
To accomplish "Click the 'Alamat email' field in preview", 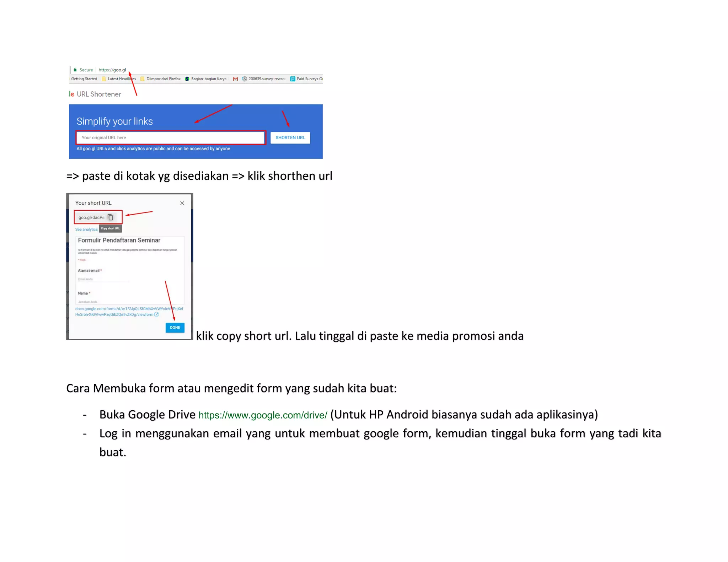I will pos(103,279).
